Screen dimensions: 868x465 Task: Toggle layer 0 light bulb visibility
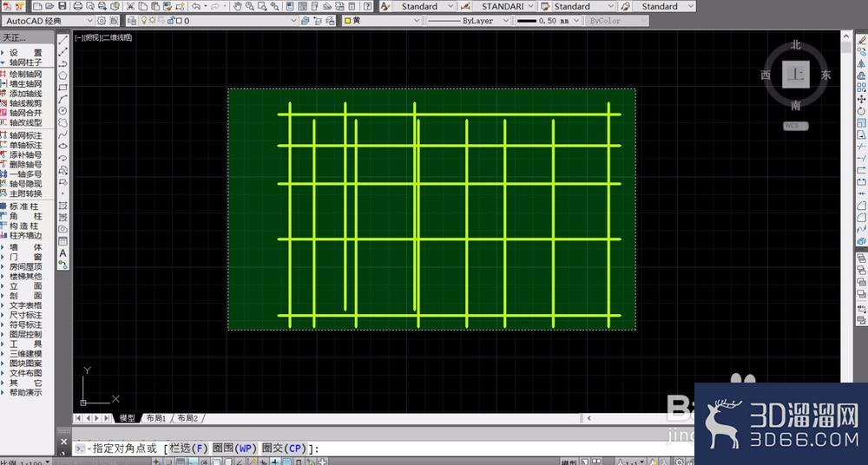144,21
